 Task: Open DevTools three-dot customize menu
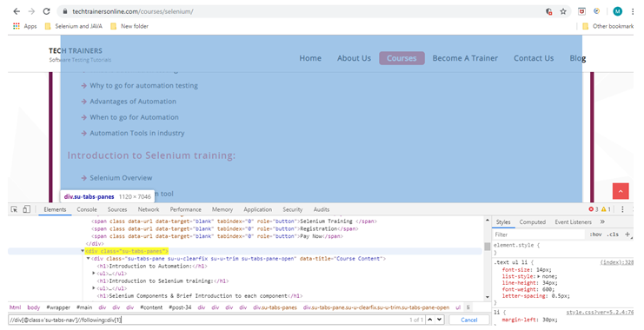click(622, 209)
